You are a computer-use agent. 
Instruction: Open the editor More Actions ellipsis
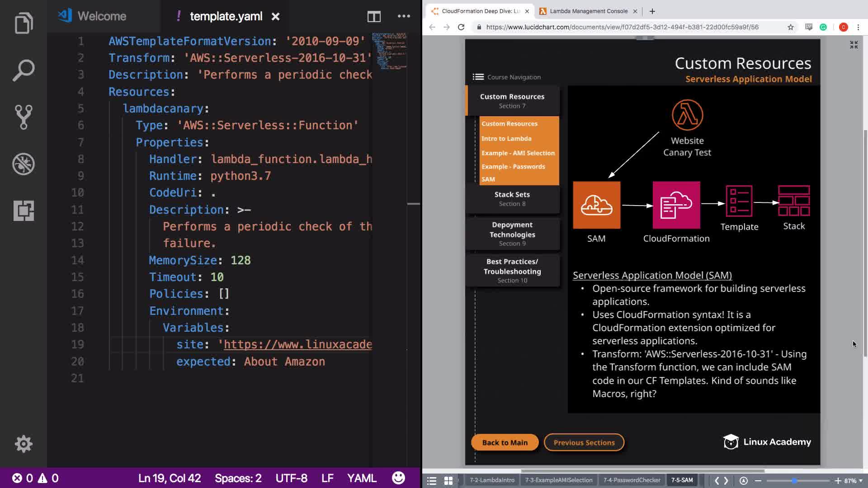[x=404, y=16]
